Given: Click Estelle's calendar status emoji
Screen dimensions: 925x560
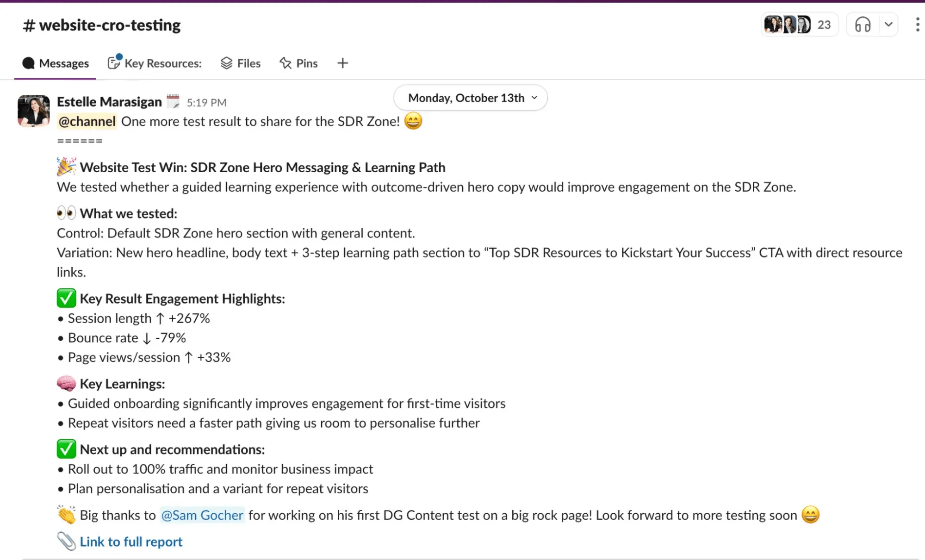Looking at the screenshot, I should (173, 101).
